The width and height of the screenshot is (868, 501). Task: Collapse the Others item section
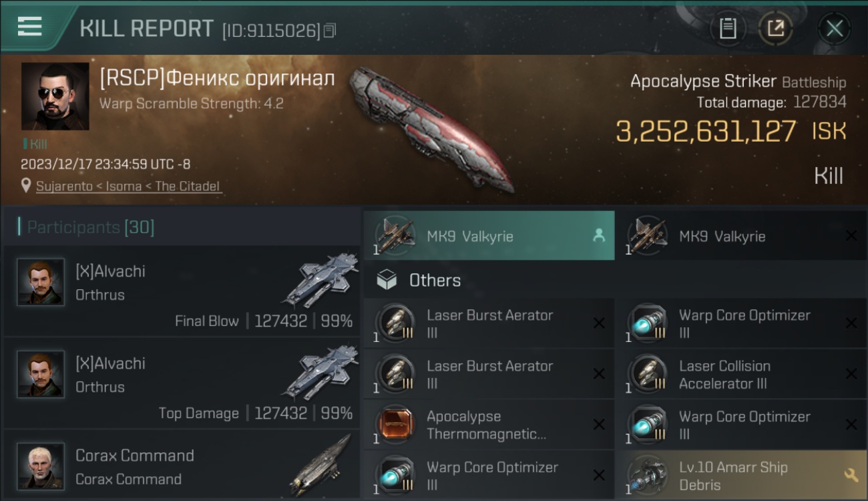click(614, 280)
